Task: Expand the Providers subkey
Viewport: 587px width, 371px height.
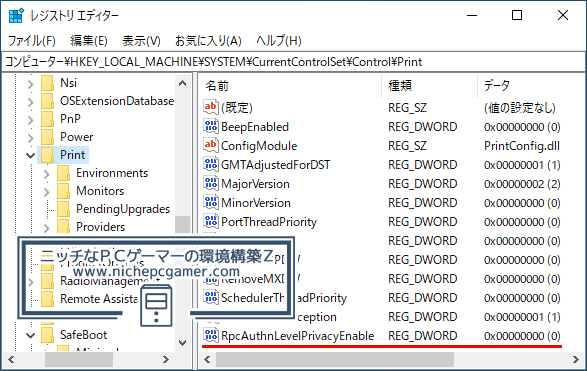Action: coord(47,227)
